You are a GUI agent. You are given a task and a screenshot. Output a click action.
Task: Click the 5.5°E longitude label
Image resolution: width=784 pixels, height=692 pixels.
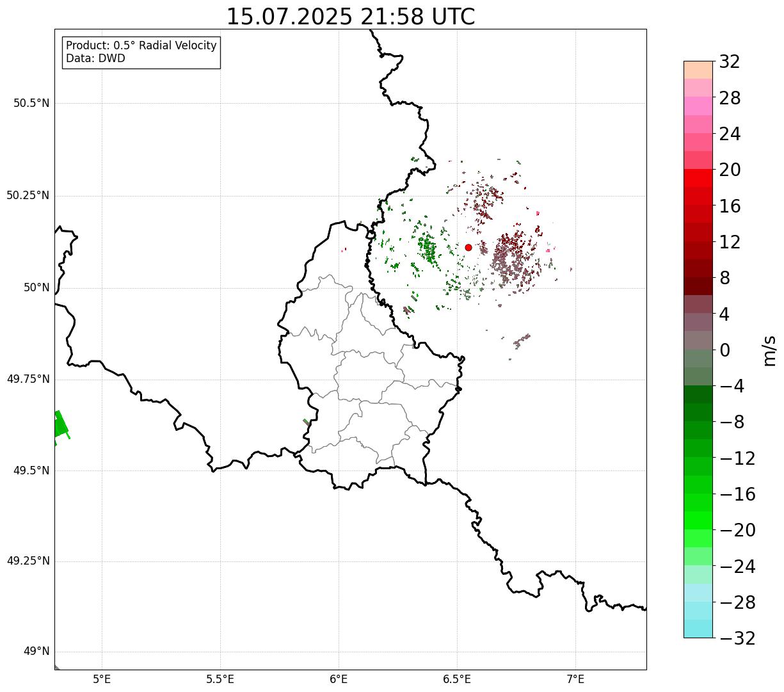click(x=220, y=679)
